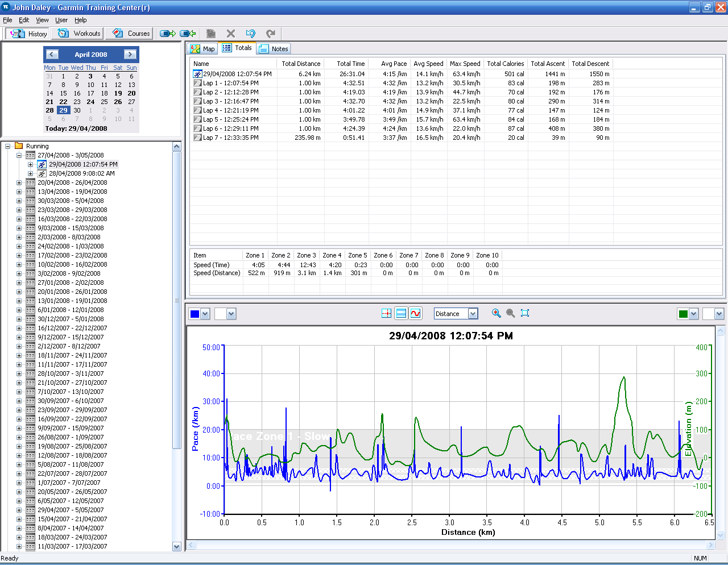Open the Workouts section
This screenshot has width=728, height=565.
click(x=80, y=34)
